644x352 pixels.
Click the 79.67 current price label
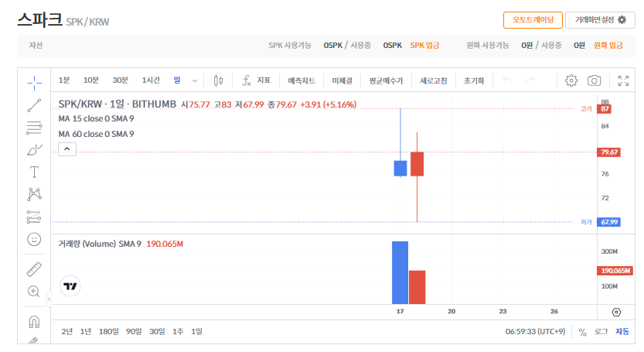coord(608,152)
